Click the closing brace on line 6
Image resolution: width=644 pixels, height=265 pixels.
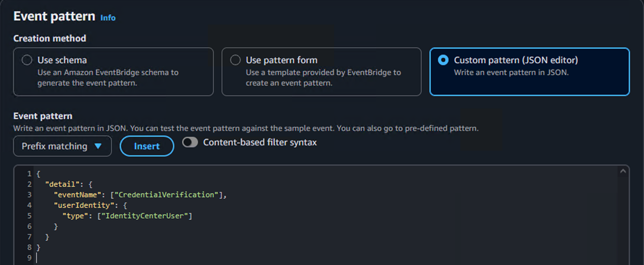point(56,227)
